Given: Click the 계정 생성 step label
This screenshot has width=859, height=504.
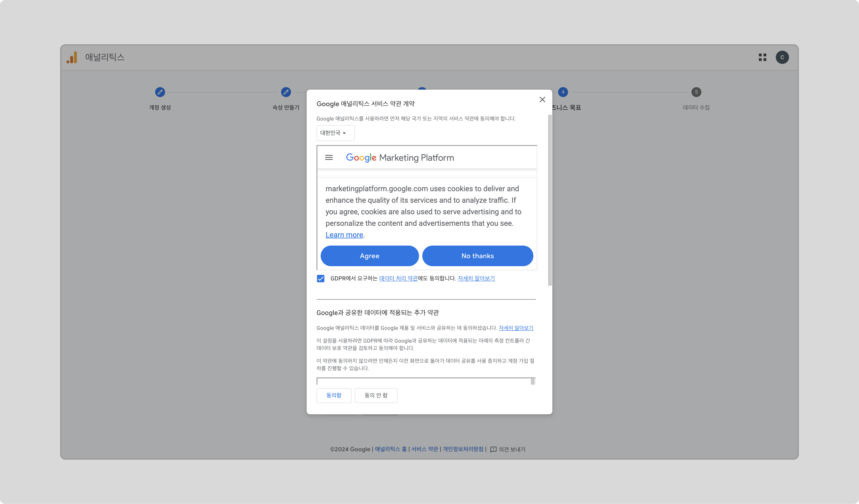Looking at the screenshot, I should [160, 107].
